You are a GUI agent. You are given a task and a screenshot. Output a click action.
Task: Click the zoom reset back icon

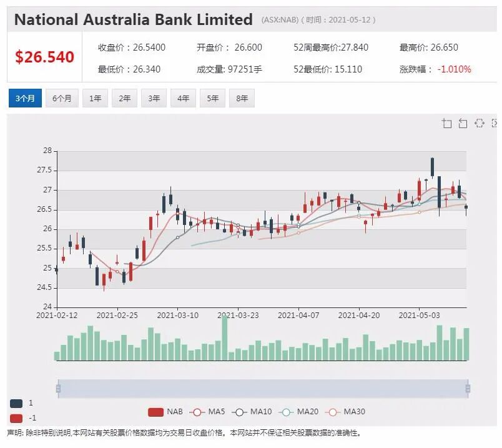[463, 123]
